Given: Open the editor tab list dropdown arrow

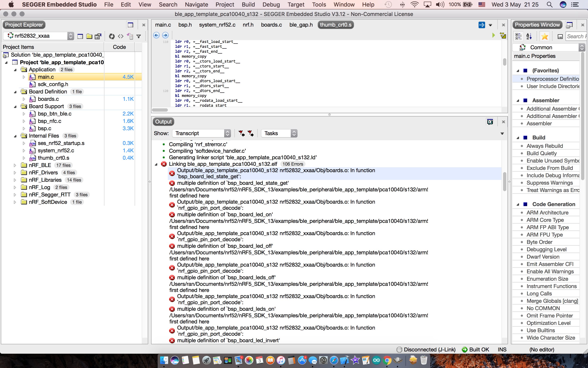Looking at the screenshot, I should (x=490, y=25).
